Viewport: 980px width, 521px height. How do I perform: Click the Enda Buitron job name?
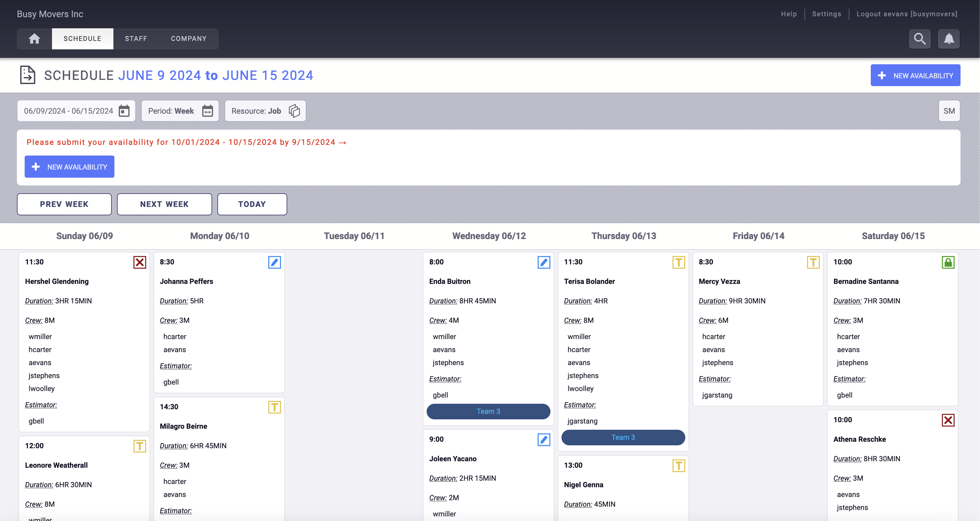(x=450, y=281)
